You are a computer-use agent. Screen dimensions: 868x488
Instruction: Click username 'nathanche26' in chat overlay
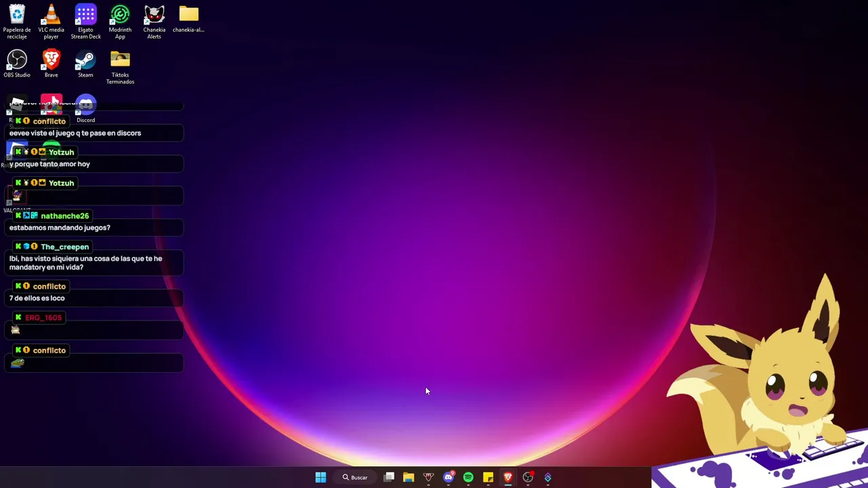coord(64,216)
